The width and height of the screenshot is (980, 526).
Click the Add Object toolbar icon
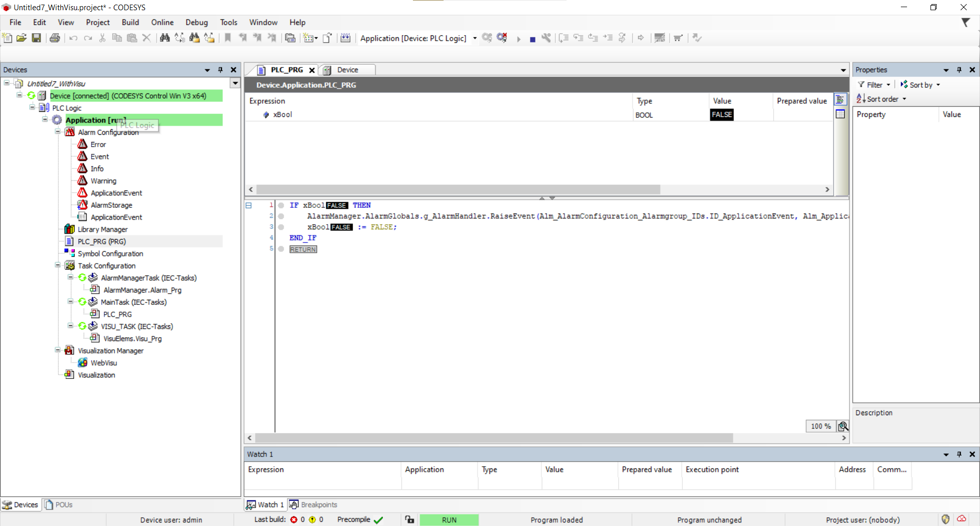point(310,38)
